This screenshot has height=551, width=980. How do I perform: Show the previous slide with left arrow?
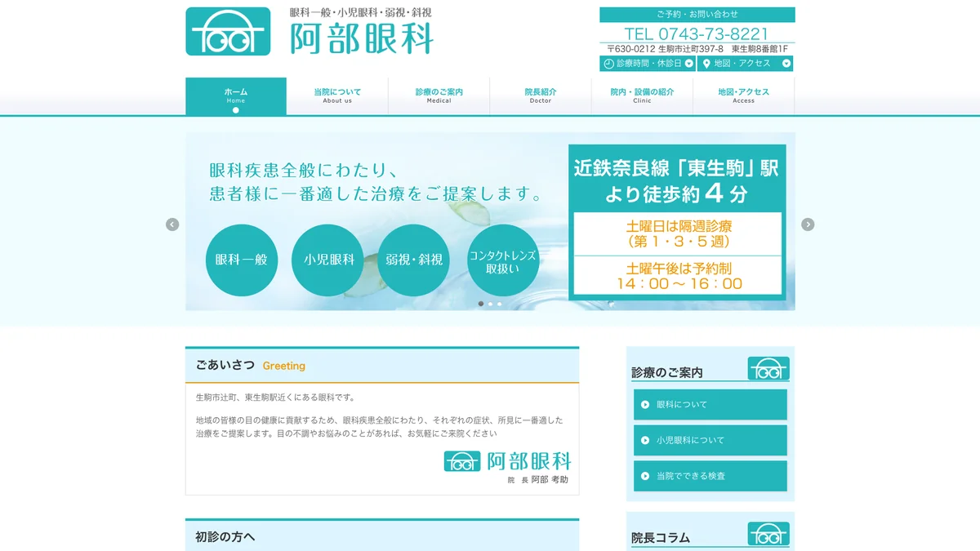tap(172, 224)
